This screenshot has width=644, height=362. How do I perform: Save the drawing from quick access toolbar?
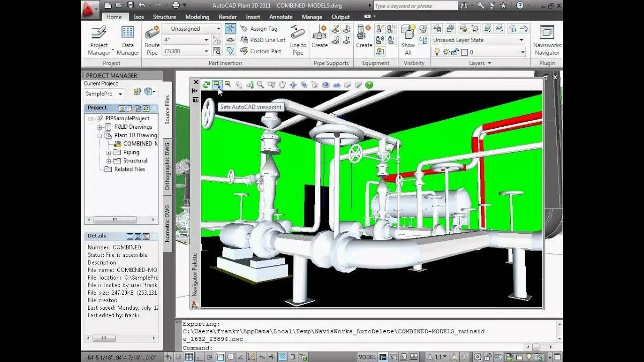(130, 5)
